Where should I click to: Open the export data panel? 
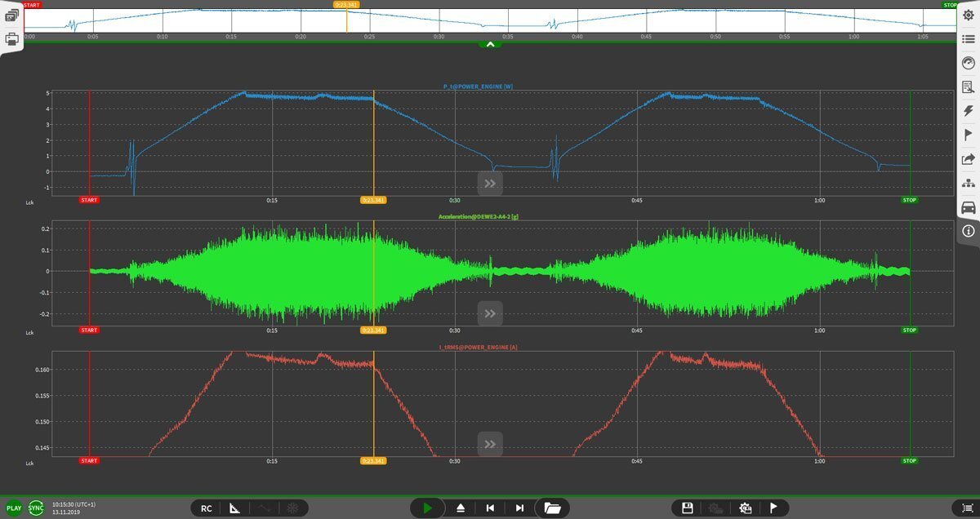pyautogui.click(x=969, y=159)
